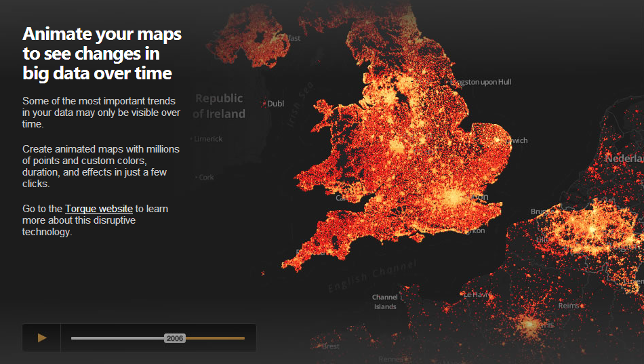The width and height of the screenshot is (644, 364).
Task: Click the 2006 year handle on the timeline
Action: (174, 338)
